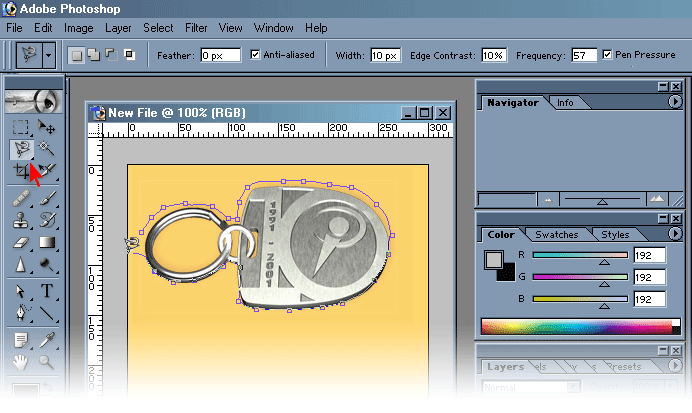Click the Navigator zoom out button
The width and height of the screenshot is (692, 413).
(x=548, y=199)
